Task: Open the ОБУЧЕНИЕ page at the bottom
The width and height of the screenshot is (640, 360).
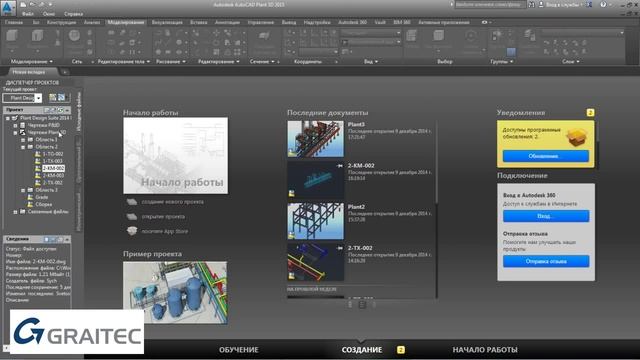Action: tap(239, 350)
